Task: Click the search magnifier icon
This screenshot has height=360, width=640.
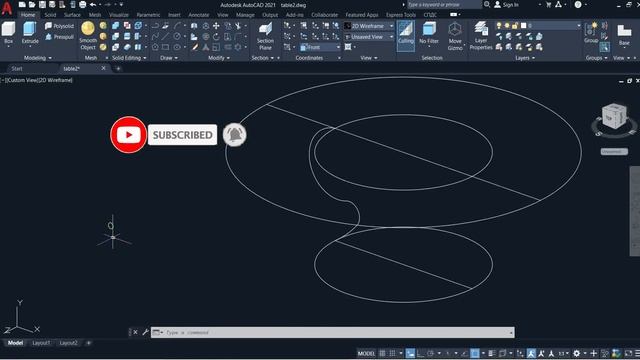Action: (487, 4)
